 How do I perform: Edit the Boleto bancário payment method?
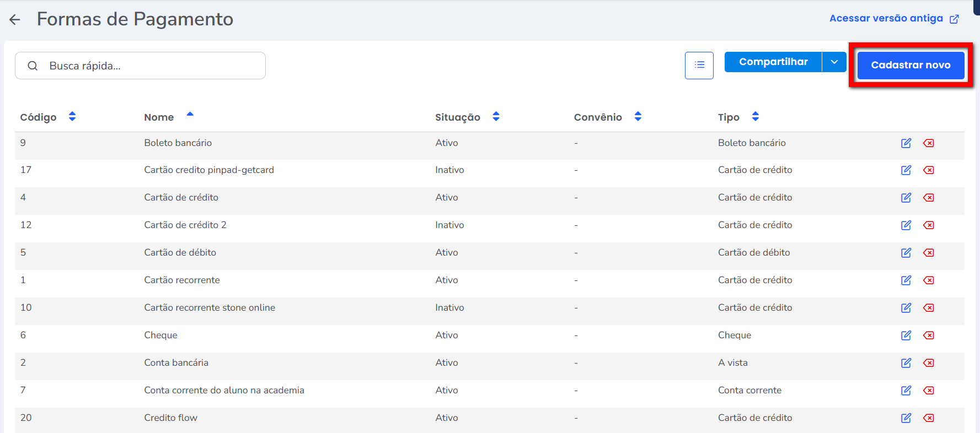[x=906, y=143]
